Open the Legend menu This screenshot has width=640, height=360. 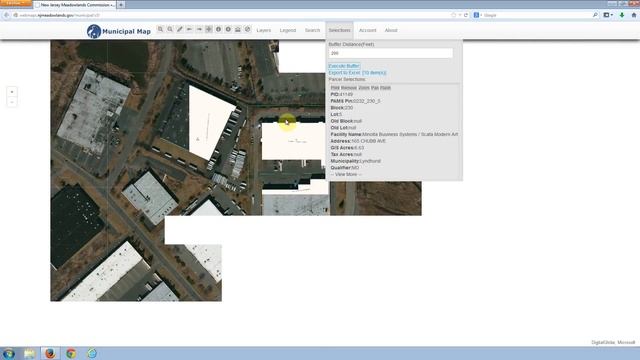(x=288, y=30)
